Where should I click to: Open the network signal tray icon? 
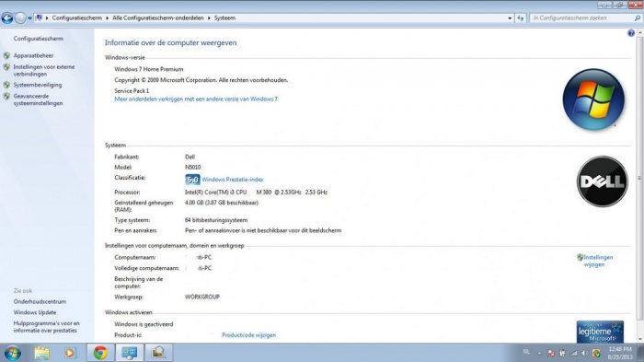[x=574, y=354]
